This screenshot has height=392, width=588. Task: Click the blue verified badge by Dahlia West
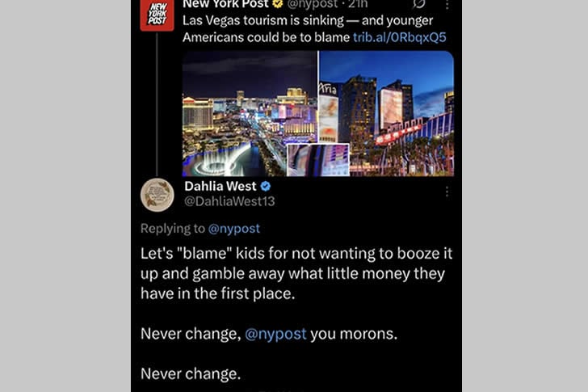click(266, 186)
